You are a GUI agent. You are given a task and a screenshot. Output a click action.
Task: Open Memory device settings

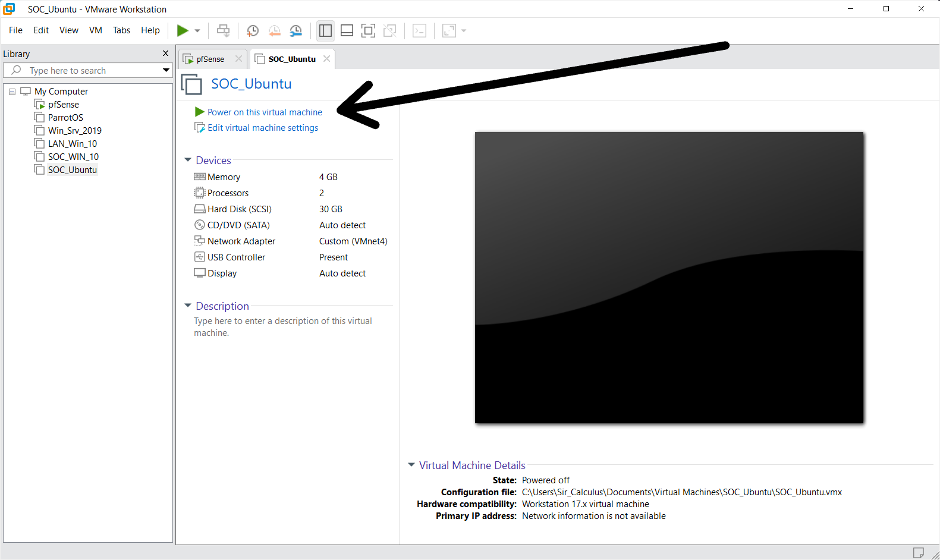[x=224, y=177]
